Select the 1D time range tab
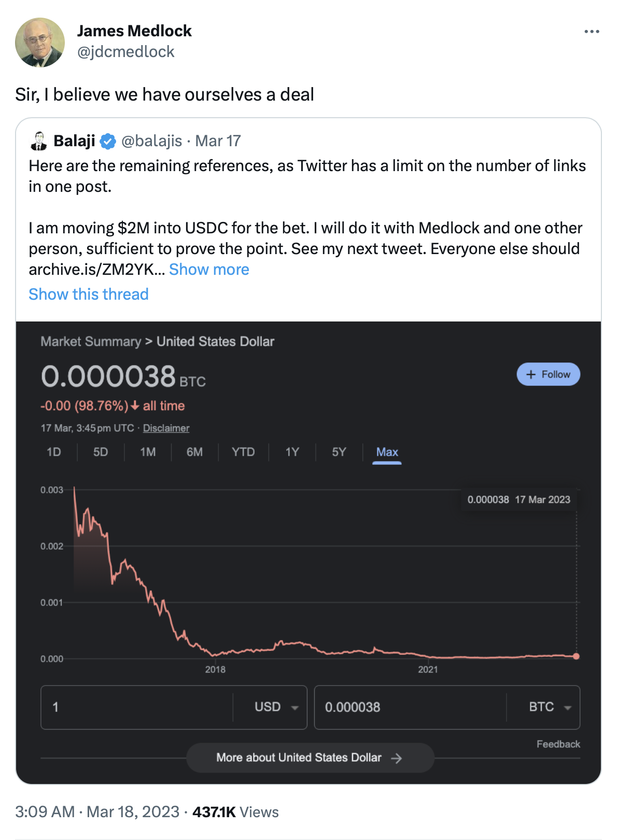Viewport: 618px width, 840px height. click(x=54, y=452)
